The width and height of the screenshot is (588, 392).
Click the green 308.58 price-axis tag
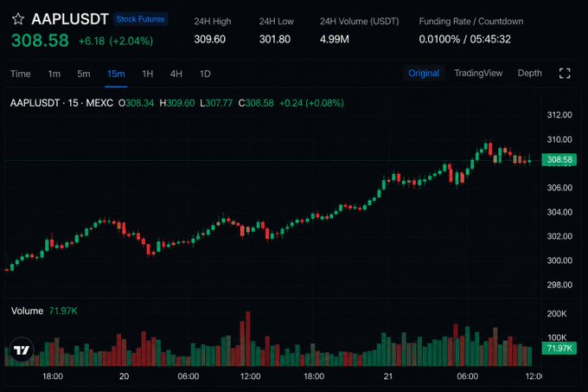pyautogui.click(x=559, y=160)
